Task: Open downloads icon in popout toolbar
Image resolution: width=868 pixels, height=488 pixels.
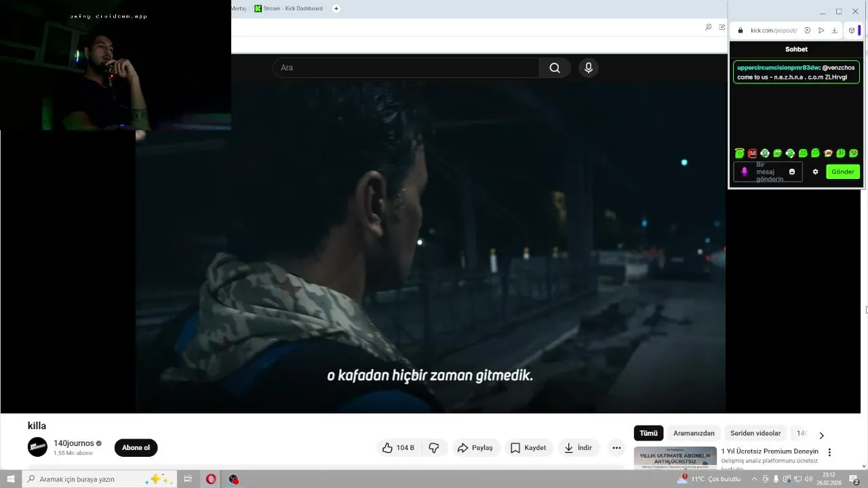Action: [835, 30]
